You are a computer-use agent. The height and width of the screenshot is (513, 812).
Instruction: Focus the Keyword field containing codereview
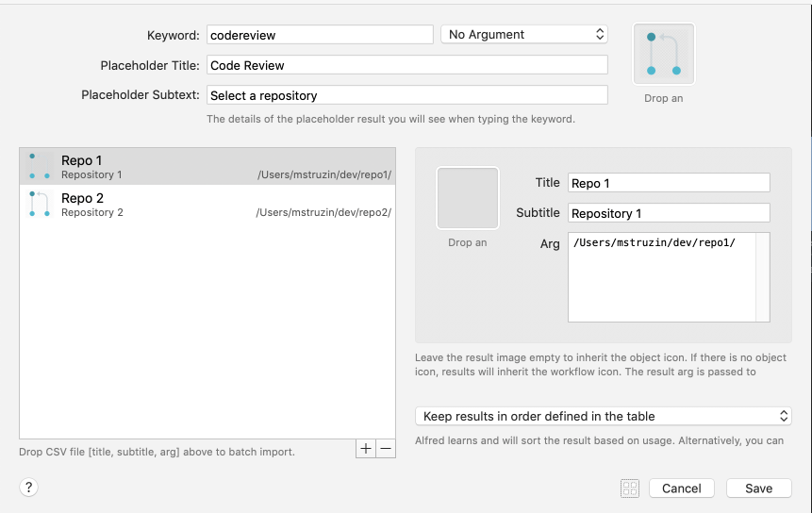pos(320,35)
